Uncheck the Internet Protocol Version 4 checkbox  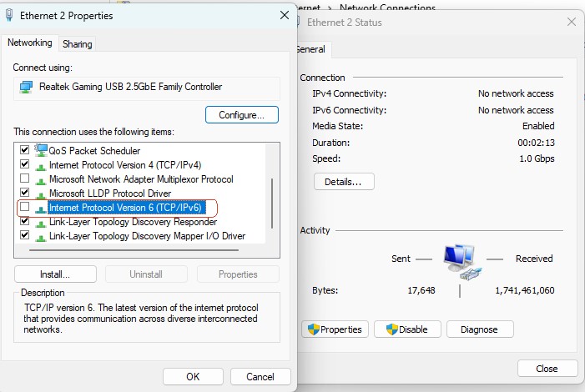pyautogui.click(x=25, y=165)
